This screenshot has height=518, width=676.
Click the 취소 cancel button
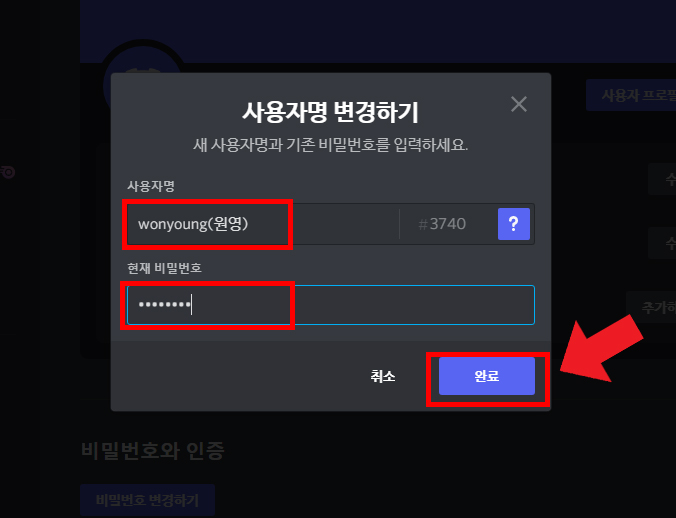tap(382, 376)
